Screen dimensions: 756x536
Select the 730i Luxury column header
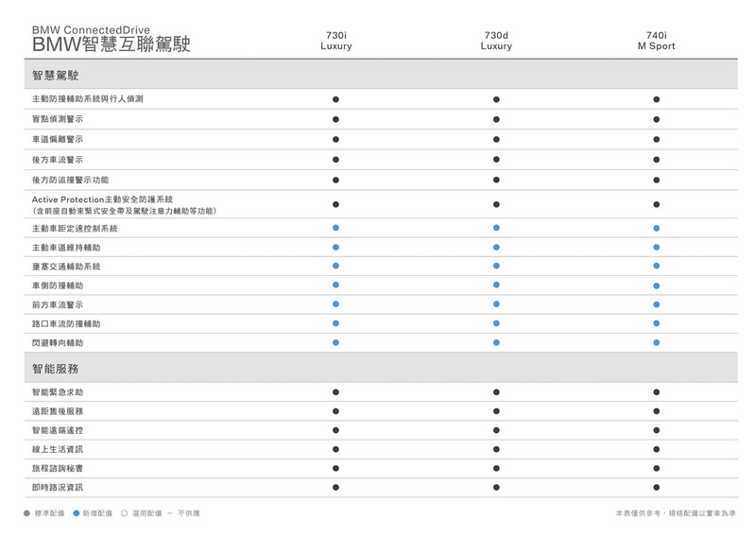pos(336,41)
